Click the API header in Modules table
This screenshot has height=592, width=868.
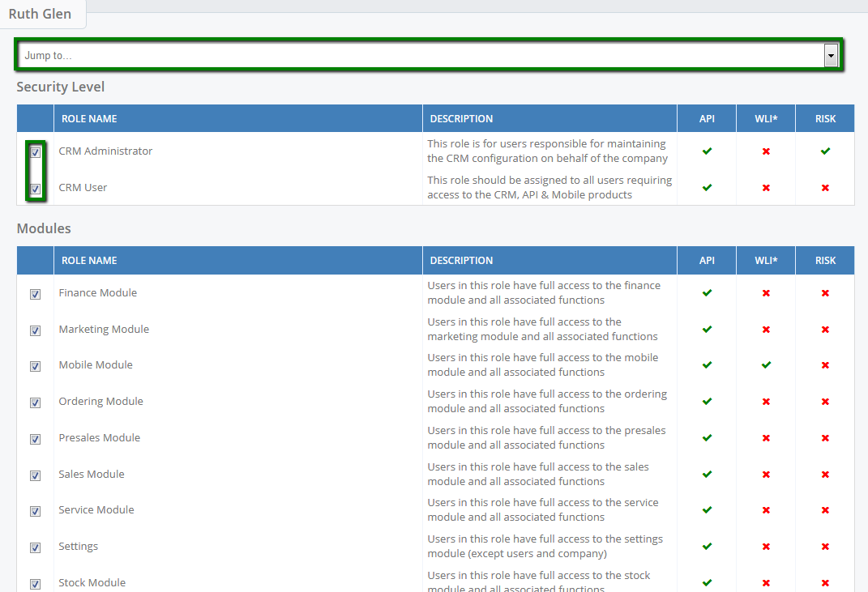[x=707, y=261]
